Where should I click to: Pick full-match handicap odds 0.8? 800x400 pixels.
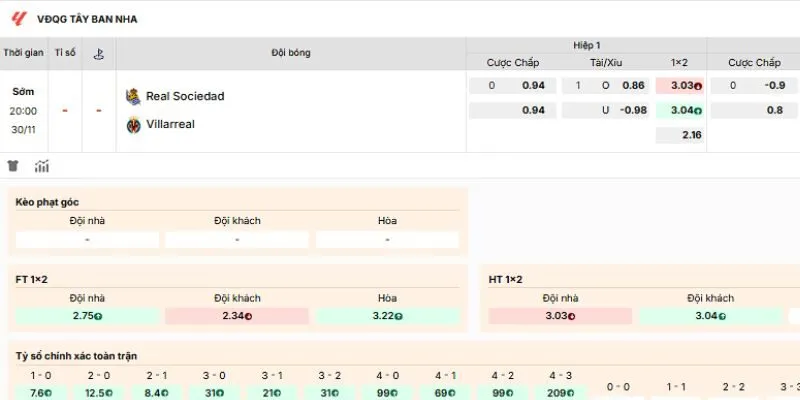click(x=754, y=110)
